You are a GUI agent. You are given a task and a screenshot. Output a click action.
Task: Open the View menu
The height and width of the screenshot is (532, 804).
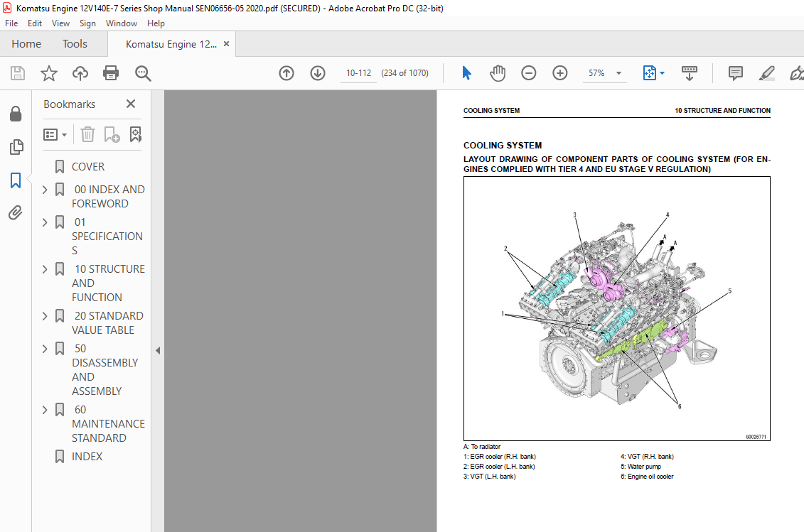(60, 23)
